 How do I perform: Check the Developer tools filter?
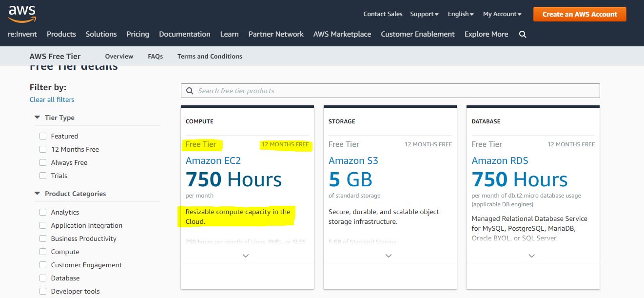point(43,291)
